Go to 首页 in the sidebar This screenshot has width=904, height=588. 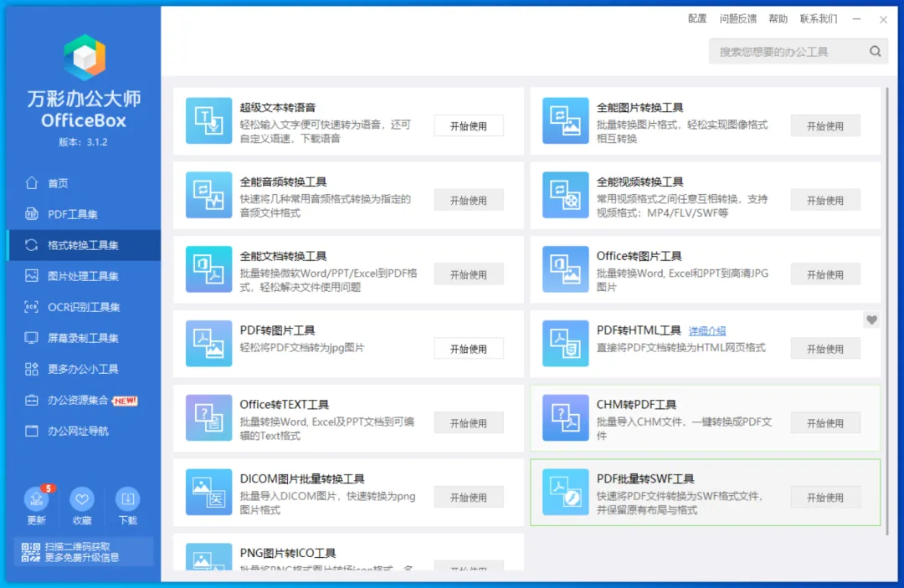pyautogui.click(x=84, y=182)
